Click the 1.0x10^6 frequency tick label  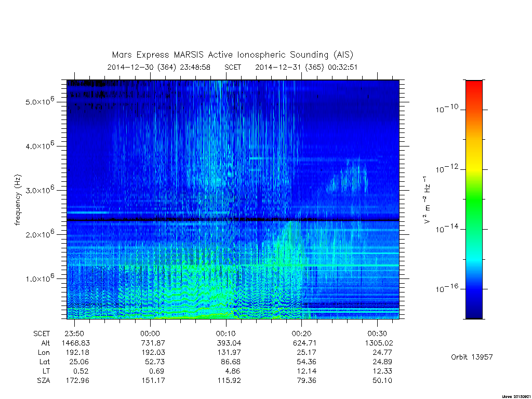(x=40, y=278)
